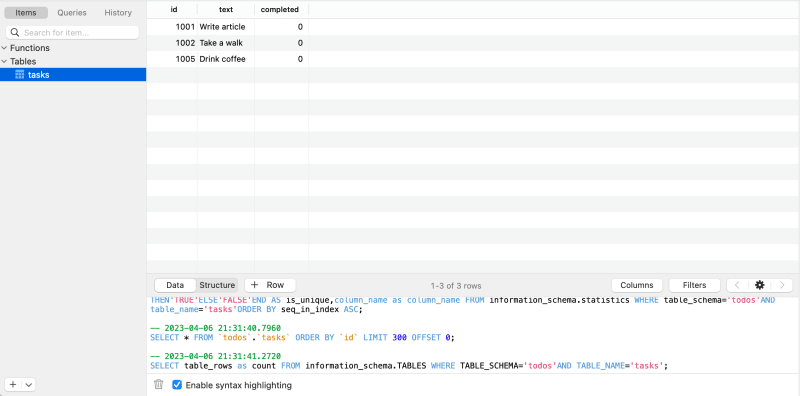
Task: Select the Data view tab
Action: [175, 285]
